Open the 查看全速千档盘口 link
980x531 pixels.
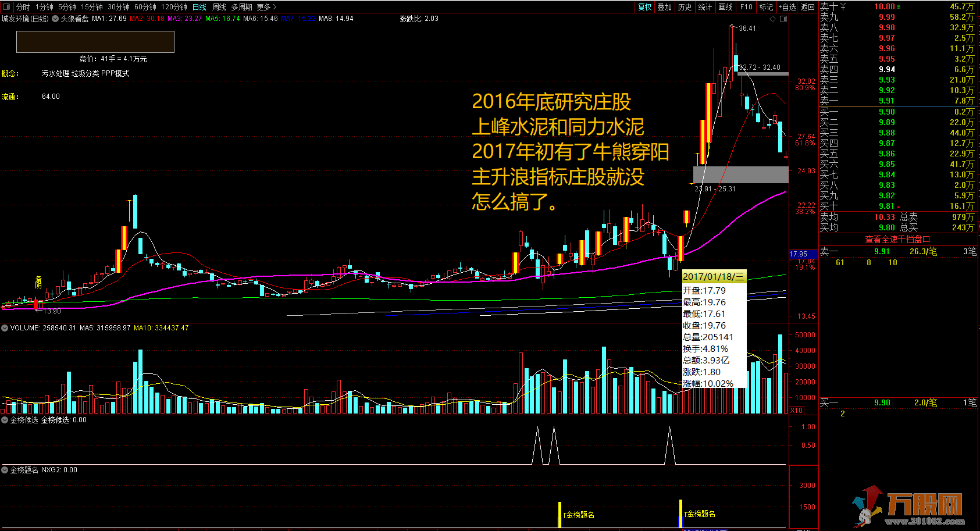(897, 239)
